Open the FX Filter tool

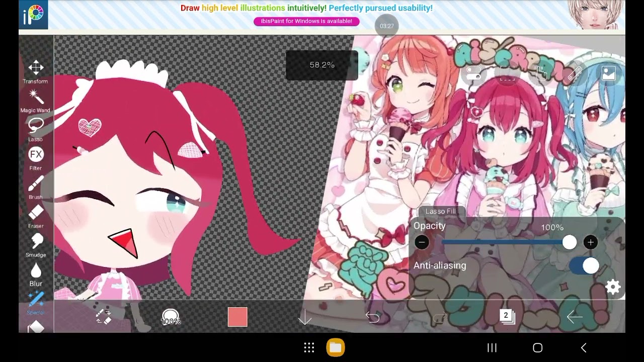(x=36, y=158)
